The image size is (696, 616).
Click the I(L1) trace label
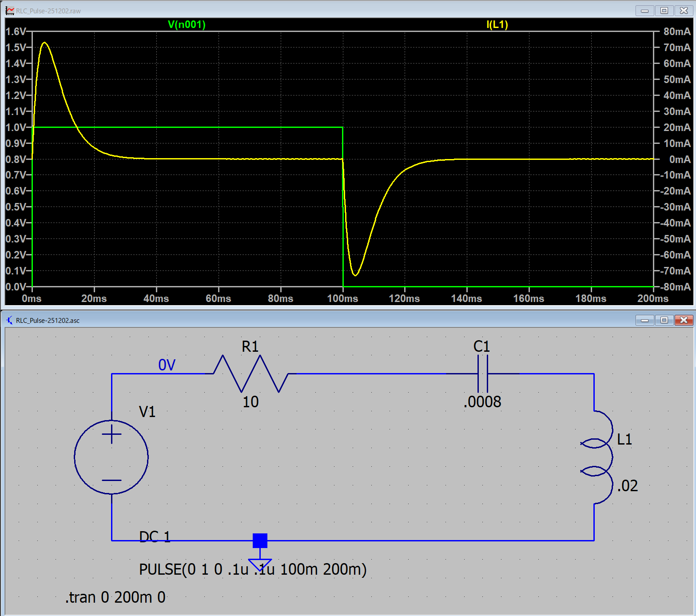point(497,24)
